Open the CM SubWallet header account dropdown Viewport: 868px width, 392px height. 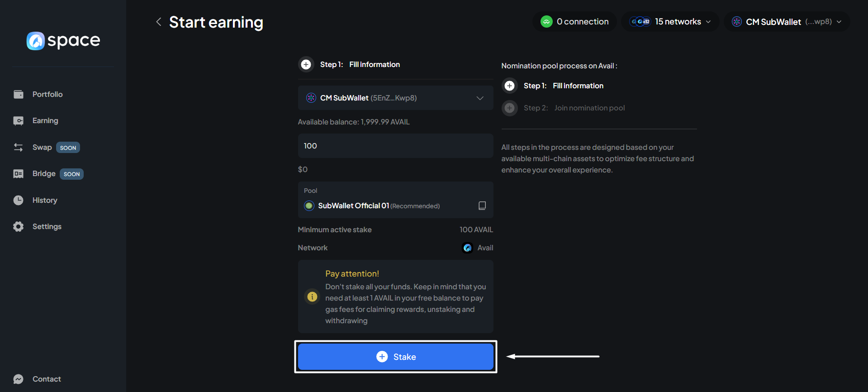(x=787, y=22)
